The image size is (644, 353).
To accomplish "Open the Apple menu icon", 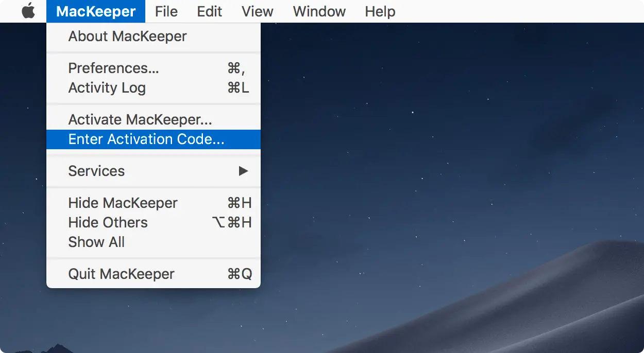I will [x=28, y=11].
